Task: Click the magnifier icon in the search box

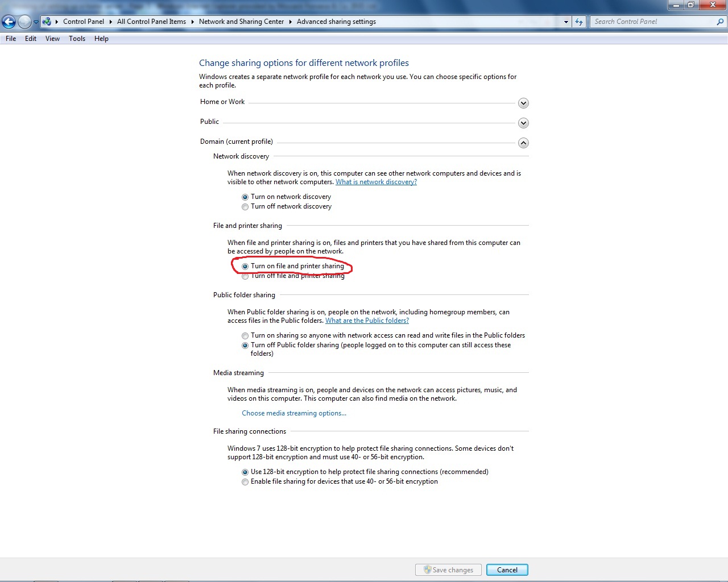Action: click(720, 22)
